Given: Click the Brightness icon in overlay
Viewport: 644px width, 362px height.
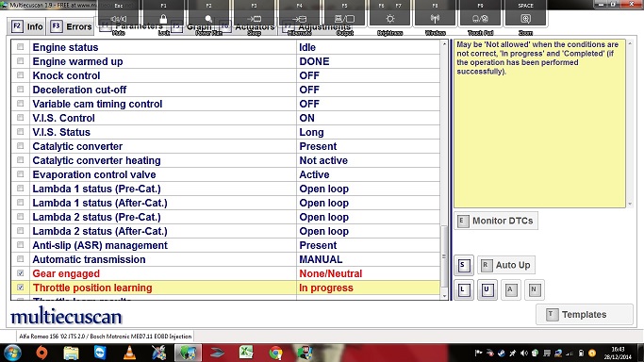Looking at the screenshot, I should pos(389,19).
